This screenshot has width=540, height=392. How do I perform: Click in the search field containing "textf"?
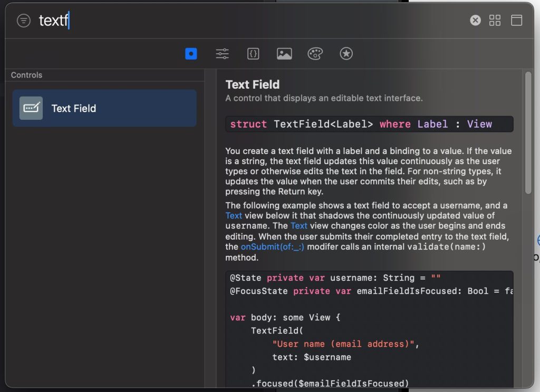tap(211, 21)
